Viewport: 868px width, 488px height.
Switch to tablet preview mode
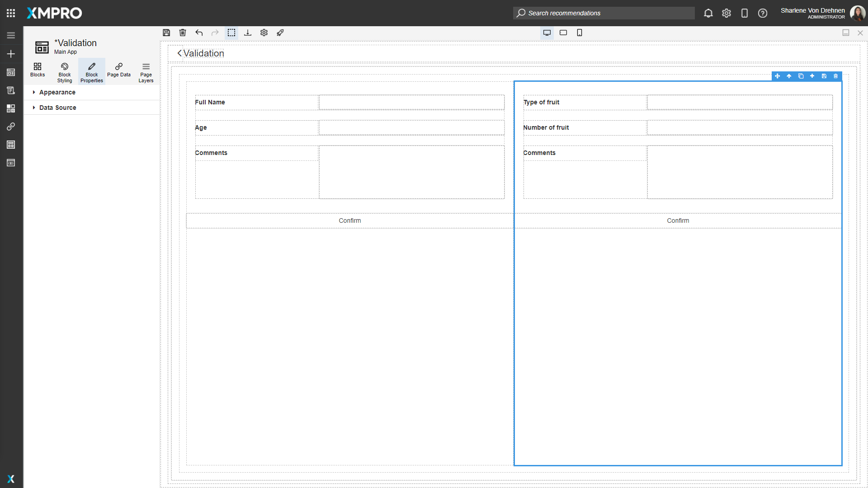(563, 33)
